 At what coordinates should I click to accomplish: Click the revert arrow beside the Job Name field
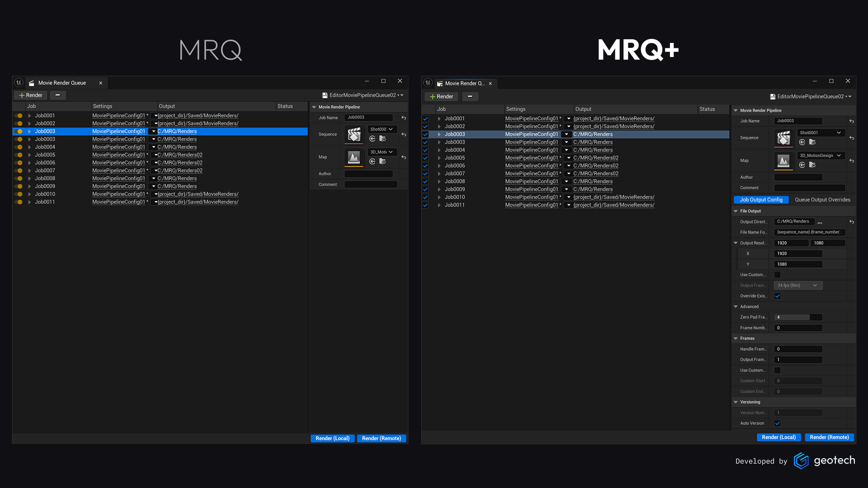click(852, 121)
